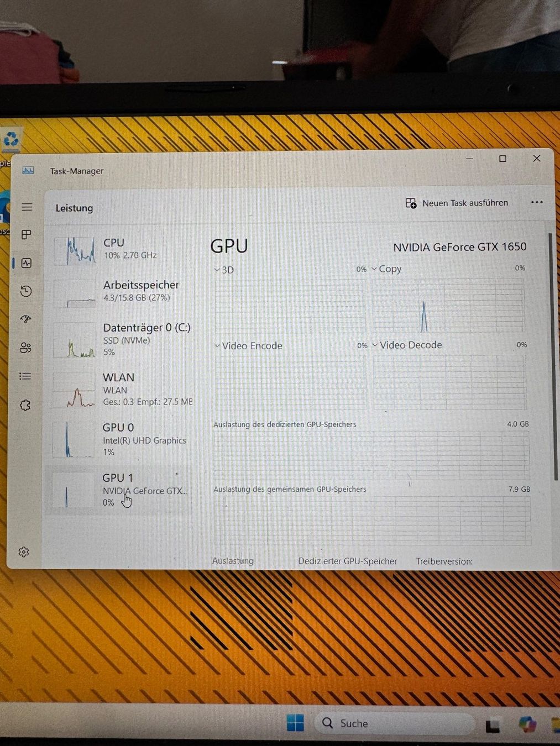
Task: Click the 10% 2.70 GHz CPU value
Action: (x=130, y=255)
